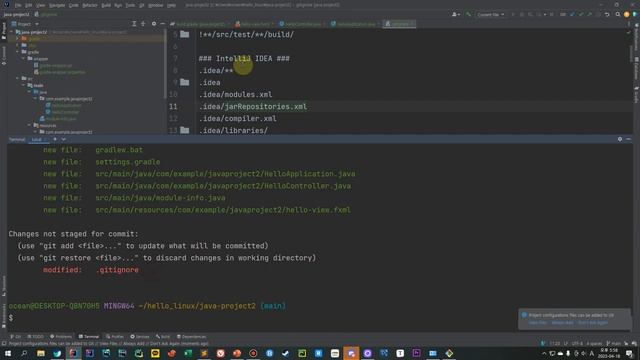This screenshot has width=640, height=360.
Task: Click the collapse-all icon in Project panel
Action: click(x=143, y=24)
